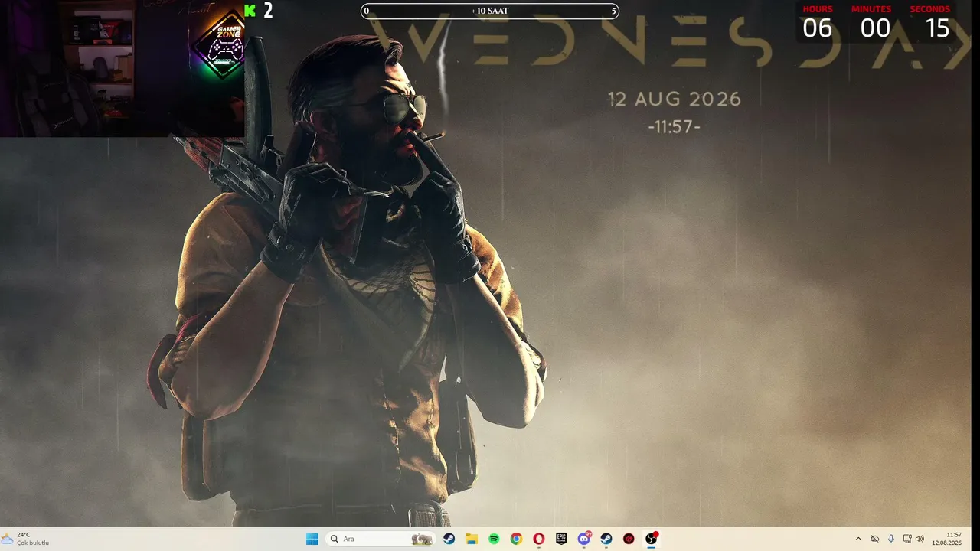Click the wallpaper clock -11:57-
Screen dimensions: 980x551
pos(675,127)
